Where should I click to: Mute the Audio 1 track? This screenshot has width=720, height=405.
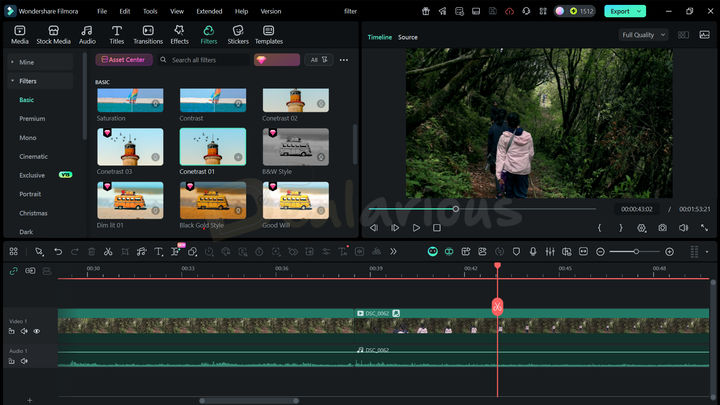pos(24,360)
